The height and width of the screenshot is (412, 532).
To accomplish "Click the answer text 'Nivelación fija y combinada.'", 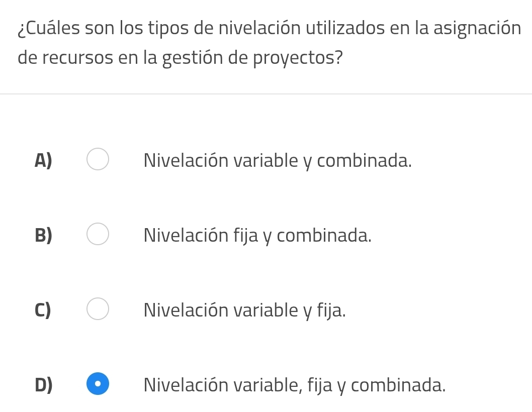I will click(x=257, y=235).
